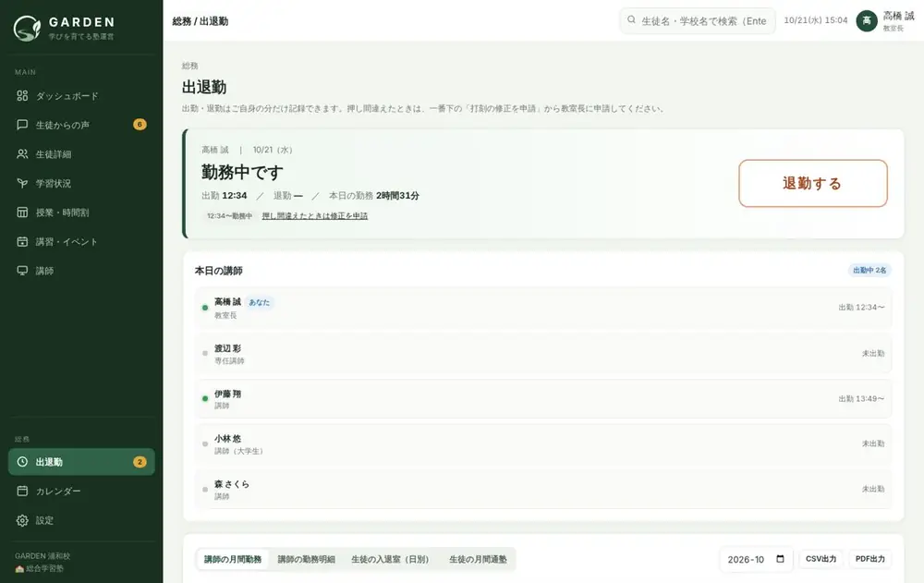924x583 pixels.
Task: Select 授業・時間割 in the sidebar
Action: 81,213
